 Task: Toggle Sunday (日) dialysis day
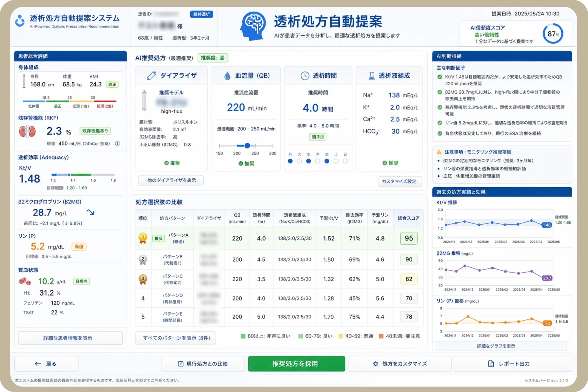tap(345, 161)
